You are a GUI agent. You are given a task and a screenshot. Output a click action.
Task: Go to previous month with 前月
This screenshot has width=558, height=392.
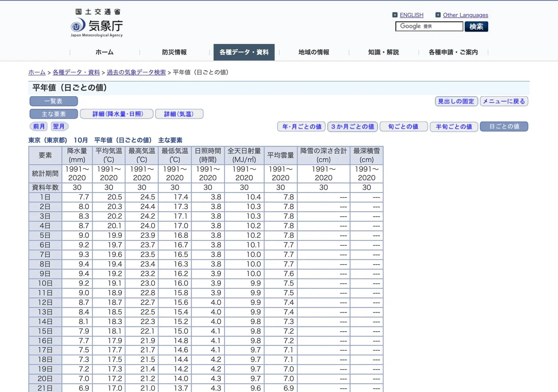pyautogui.click(x=39, y=126)
